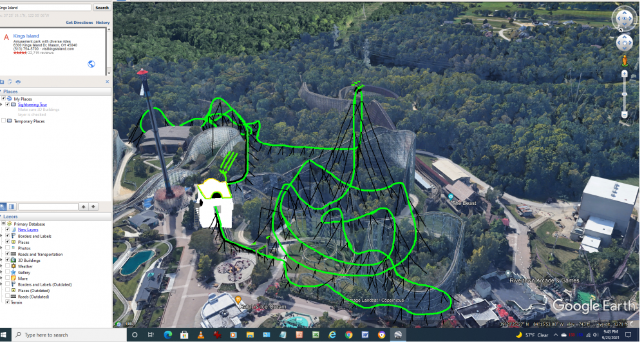Click the Look joystick compass control
This screenshot has width=644, height=363.
pyautogui.click(x=624, y=19)
